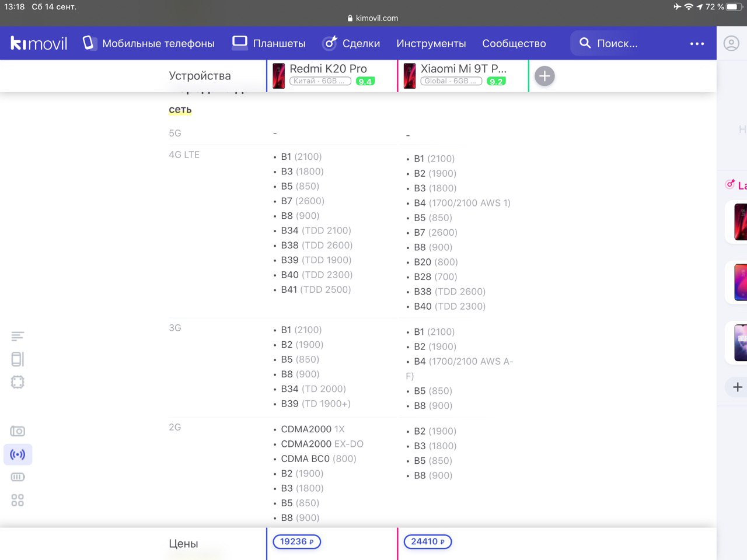Screen dimensions: 747x560
Task: Click the 2G row label
Action: (175, 427)
